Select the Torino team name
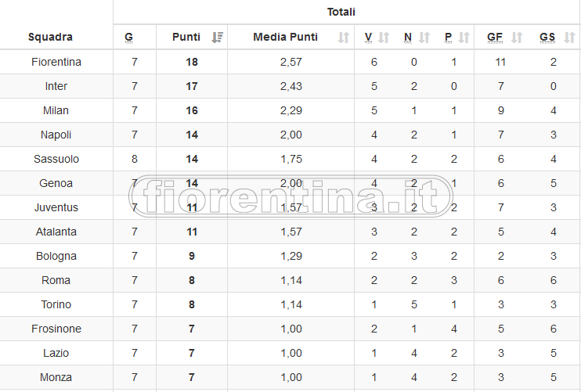Image resolution: width=581 pixels, height=392 pixels. [x=56, y=304]
